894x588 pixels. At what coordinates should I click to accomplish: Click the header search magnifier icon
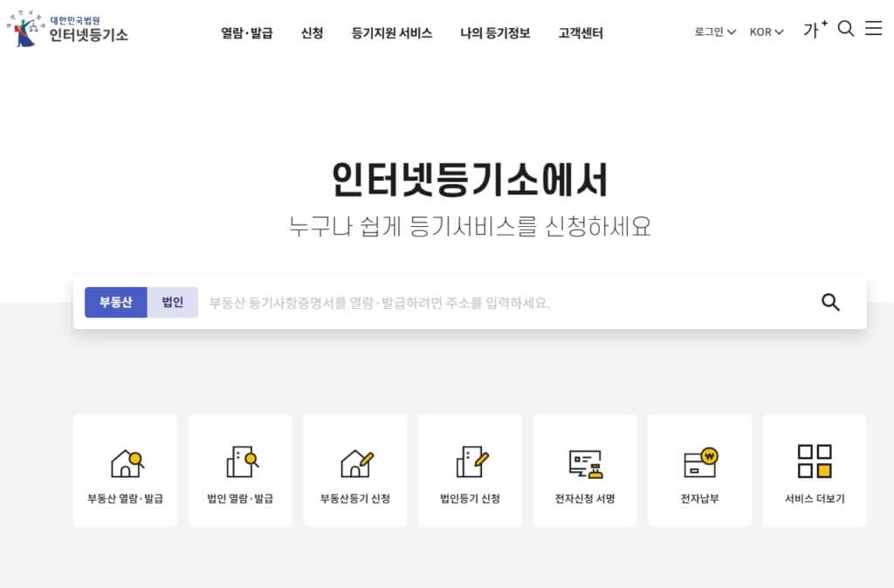(845, 29)
